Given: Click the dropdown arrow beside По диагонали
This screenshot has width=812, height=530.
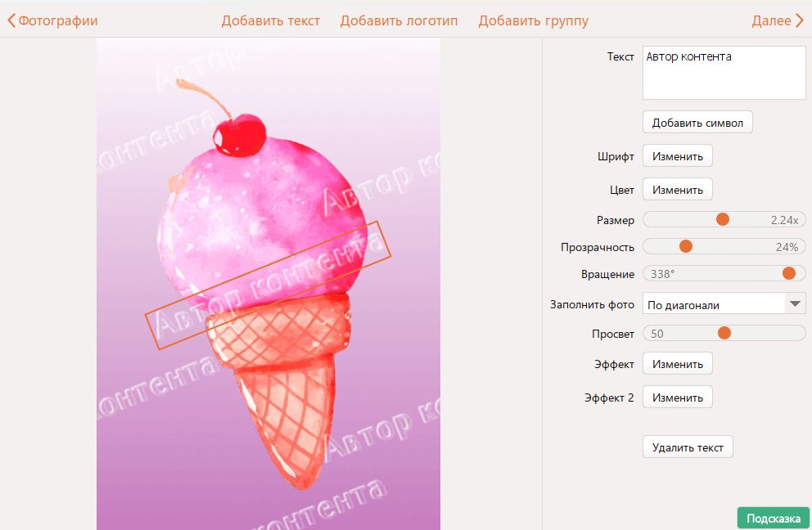Looking at the screenshot, I should click(795, 303).
